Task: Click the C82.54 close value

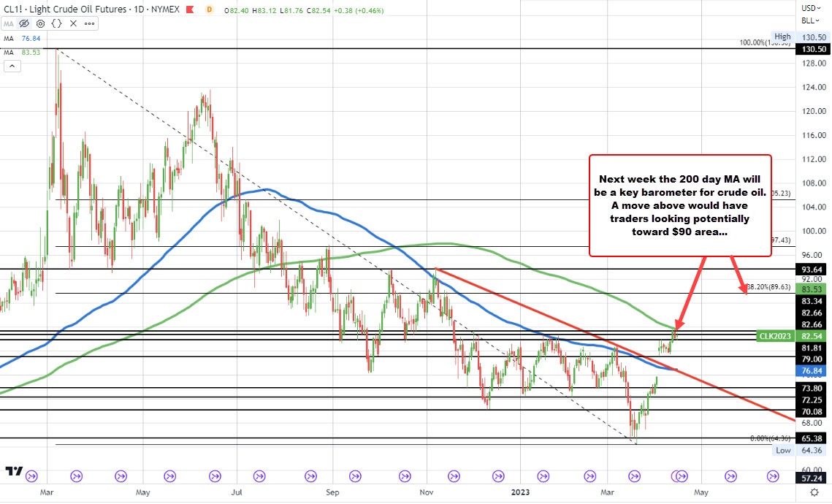Action: click(317, 10)
